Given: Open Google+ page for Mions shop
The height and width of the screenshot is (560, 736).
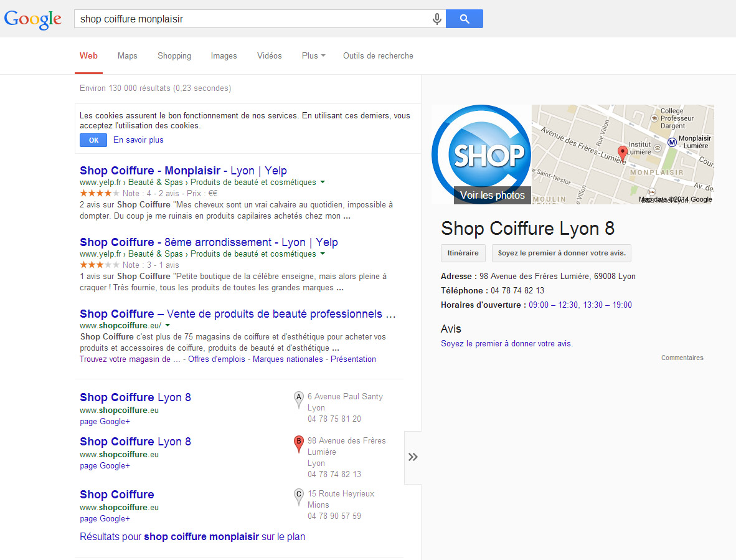Looking at the screenshot, I should click(x=105, y=519).
